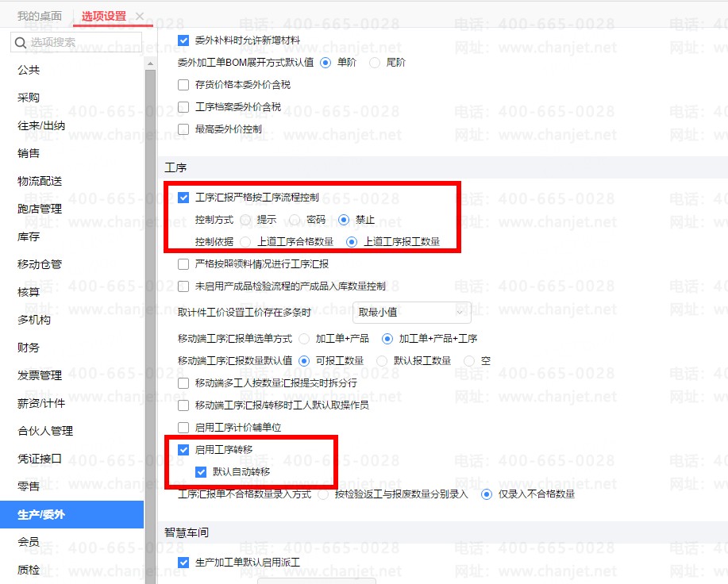Image resolution: width=728 pixels, height=584 pixels.
Task: Uncheck 生产加工单默认启用派工
Action: [183, 563]
